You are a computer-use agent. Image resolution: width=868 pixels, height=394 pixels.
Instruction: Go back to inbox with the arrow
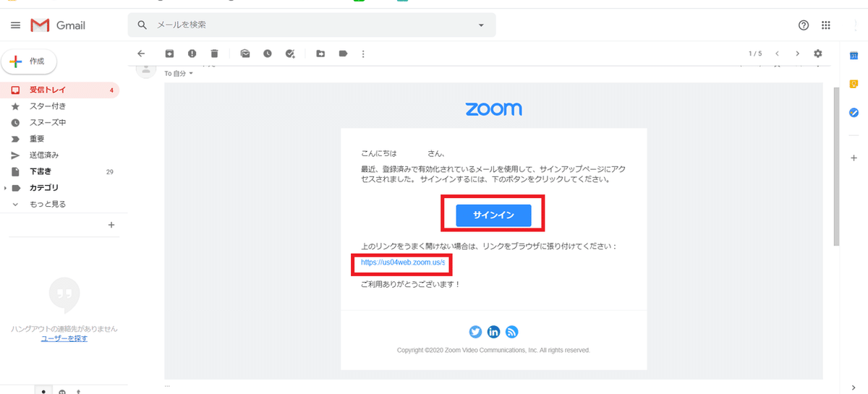141,53
